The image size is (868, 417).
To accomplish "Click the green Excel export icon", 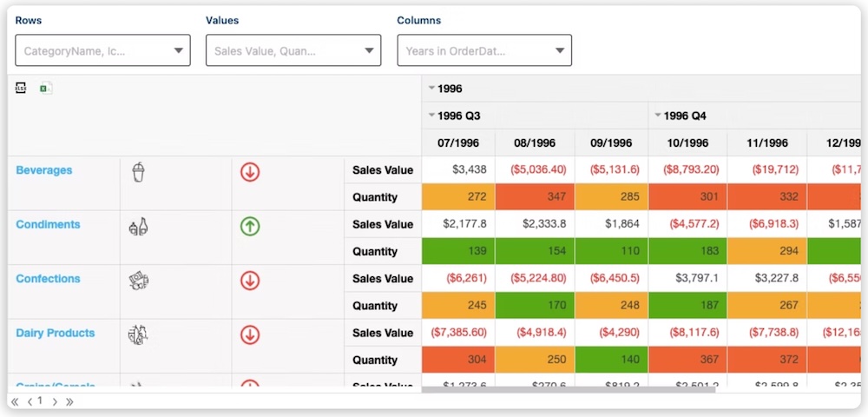I will [x=45, y=88].
